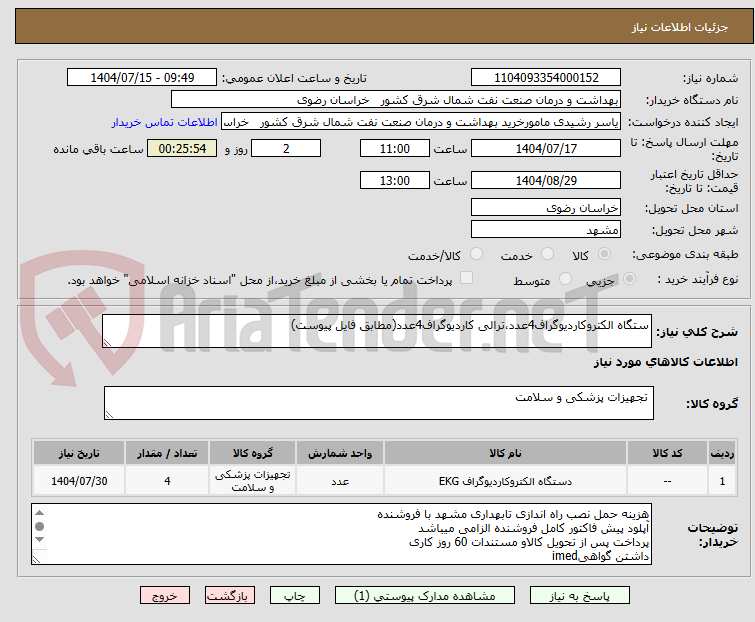Open مشاهده مدارک پیوستی (1) attachments
This screenshot has width=755, height=622.
click(424, 596)
